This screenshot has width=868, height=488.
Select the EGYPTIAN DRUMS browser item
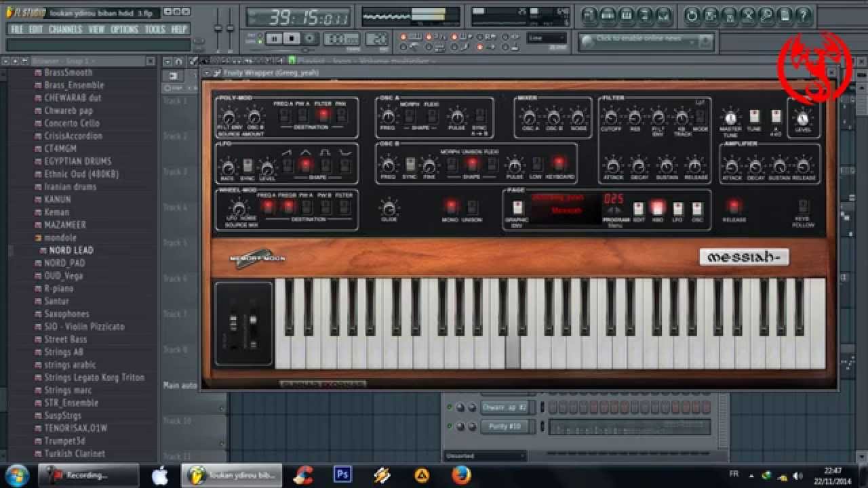[77, 161]
